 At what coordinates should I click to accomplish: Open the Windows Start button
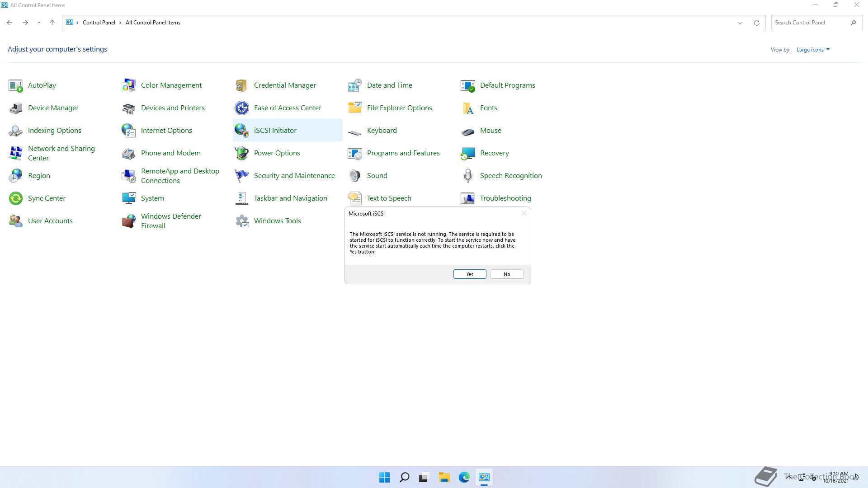pyautogui.click(x=384, y=478)
